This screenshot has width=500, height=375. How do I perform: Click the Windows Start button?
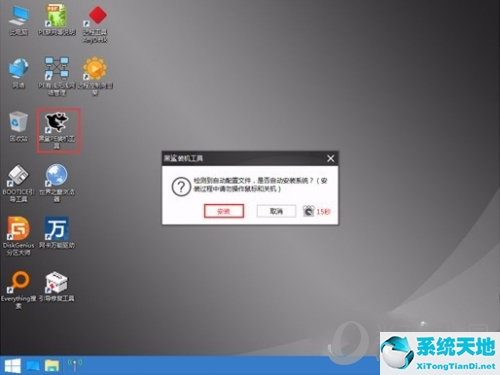click(x=13, y=366)
